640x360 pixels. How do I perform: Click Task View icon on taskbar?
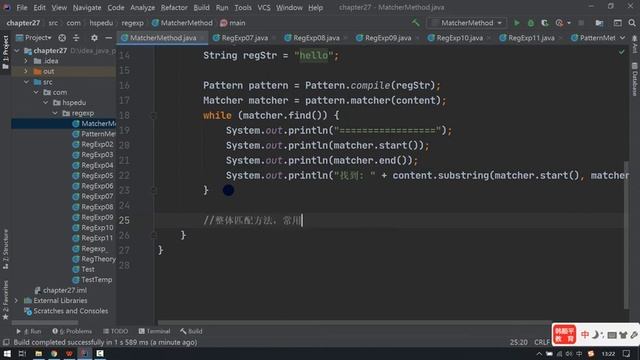(22, 353)
